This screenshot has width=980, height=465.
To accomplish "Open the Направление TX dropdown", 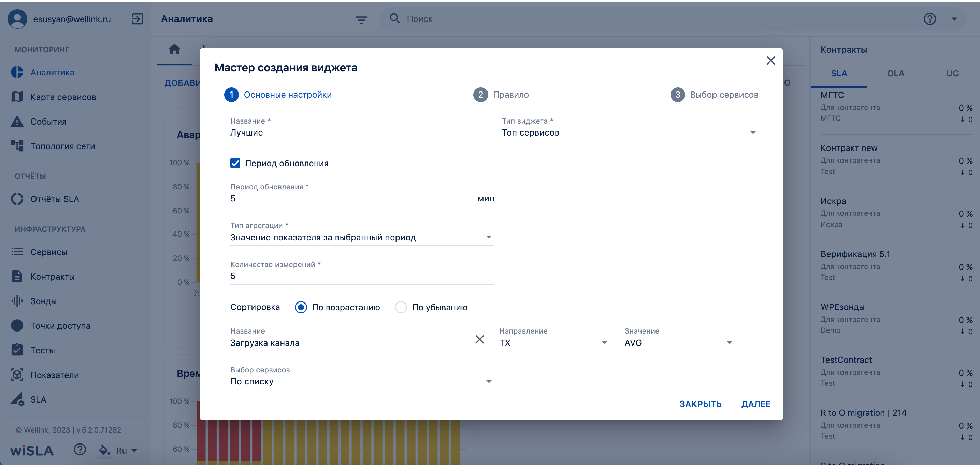I will [x=554, y=343].
